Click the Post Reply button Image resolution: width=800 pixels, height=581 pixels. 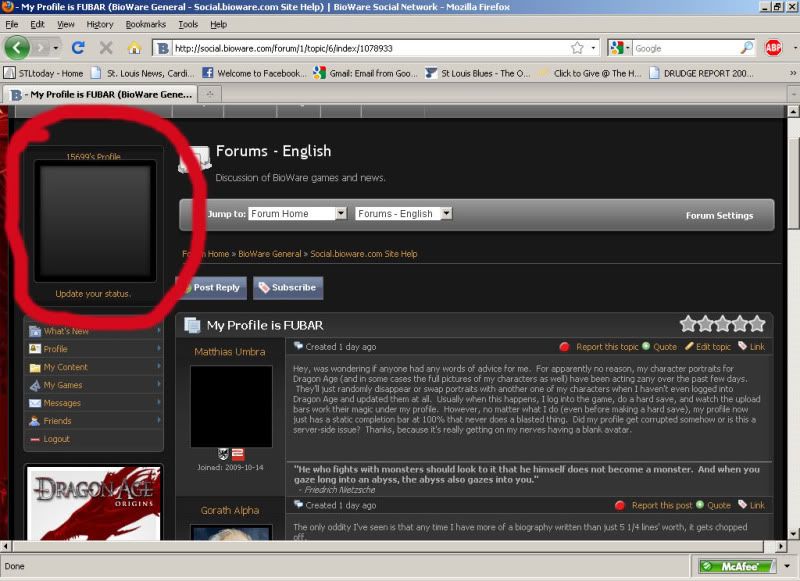coord(211,287)
